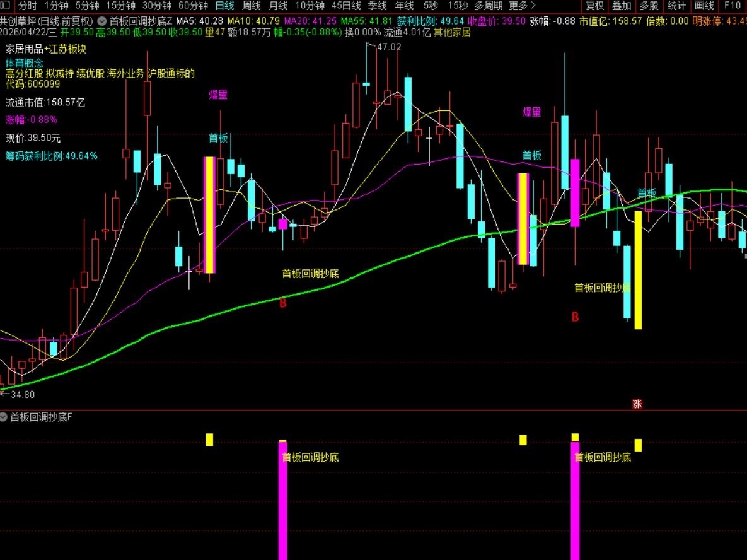Viewport: 747px width, 560px height.
Task: Click the 现价:39.50元 label
Action: tap(33, 138)
